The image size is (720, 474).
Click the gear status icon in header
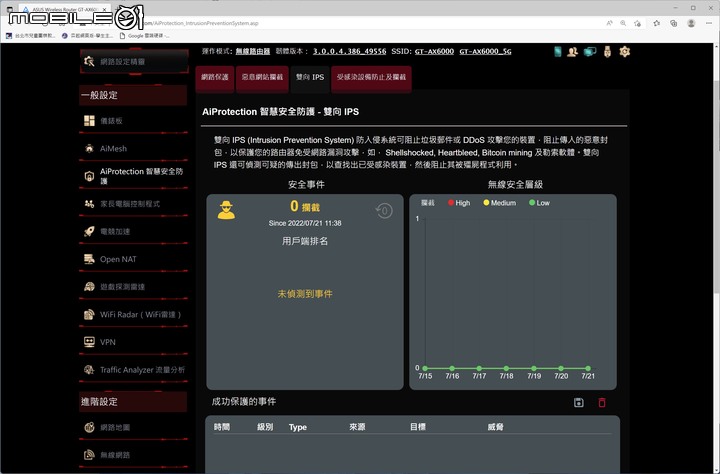pos(624,51)
